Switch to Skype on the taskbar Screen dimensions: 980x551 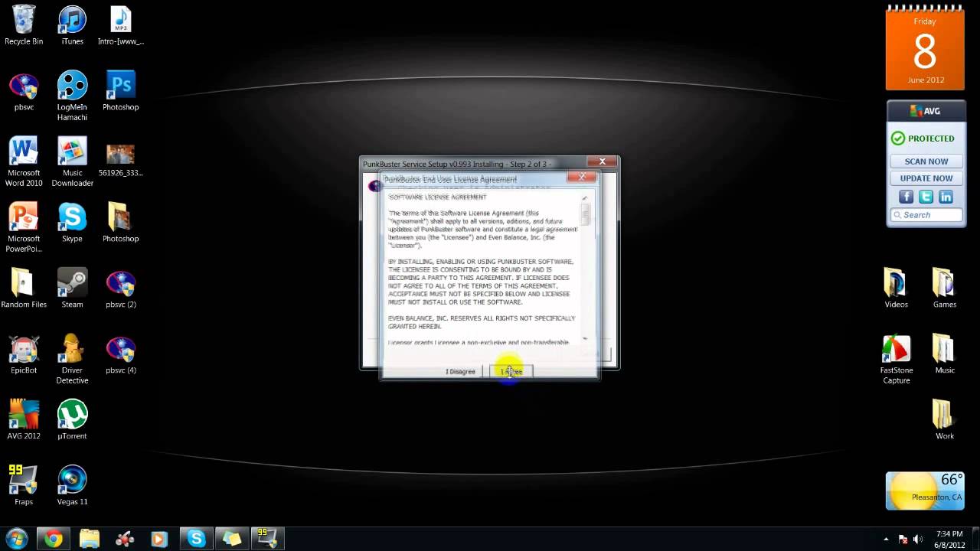(197, 539)
